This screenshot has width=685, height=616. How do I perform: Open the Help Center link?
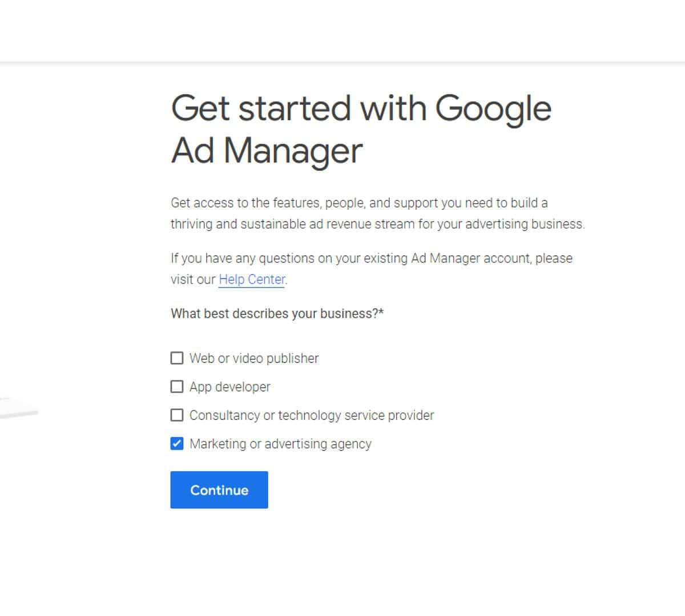pos(252,279)
